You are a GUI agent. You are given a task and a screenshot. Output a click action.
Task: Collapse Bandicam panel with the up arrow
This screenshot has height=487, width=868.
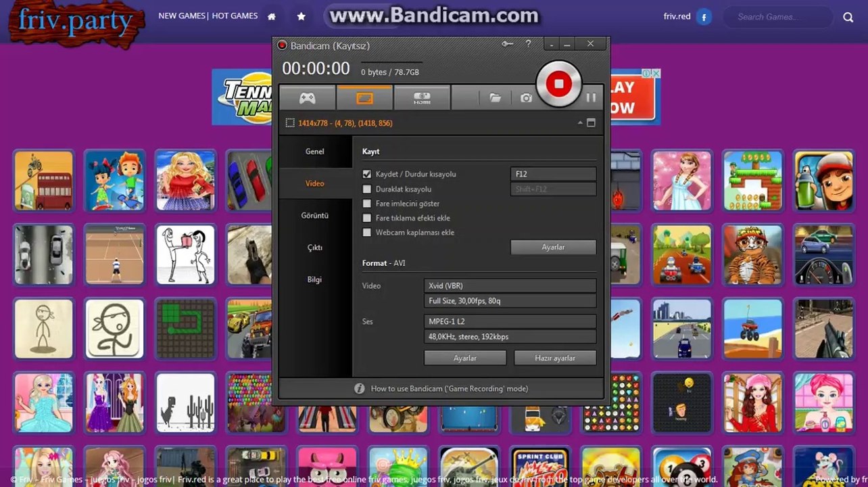(580, 123)
